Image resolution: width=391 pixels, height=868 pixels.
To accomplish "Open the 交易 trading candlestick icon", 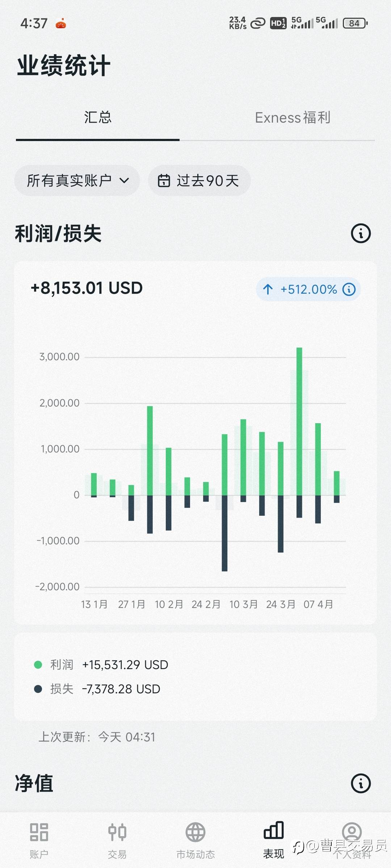I will click(x=117, y=832).
